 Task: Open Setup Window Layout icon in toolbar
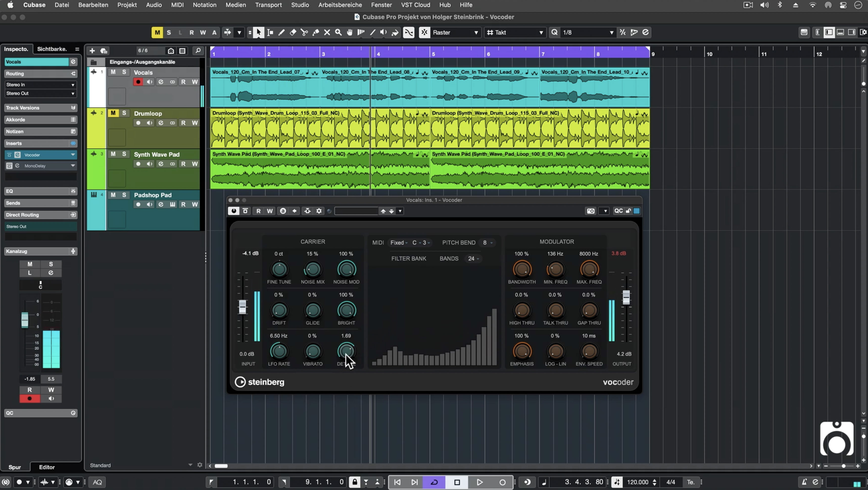click(863, 32)
